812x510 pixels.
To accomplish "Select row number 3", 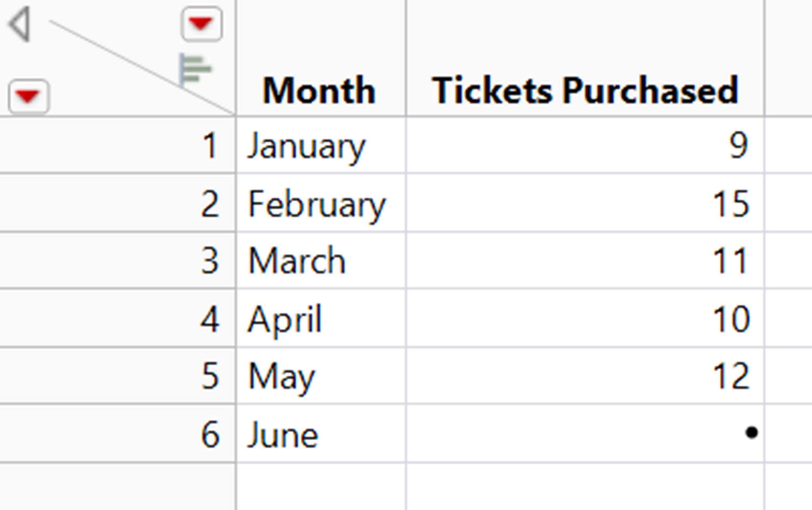I will [x=117, y=260].
